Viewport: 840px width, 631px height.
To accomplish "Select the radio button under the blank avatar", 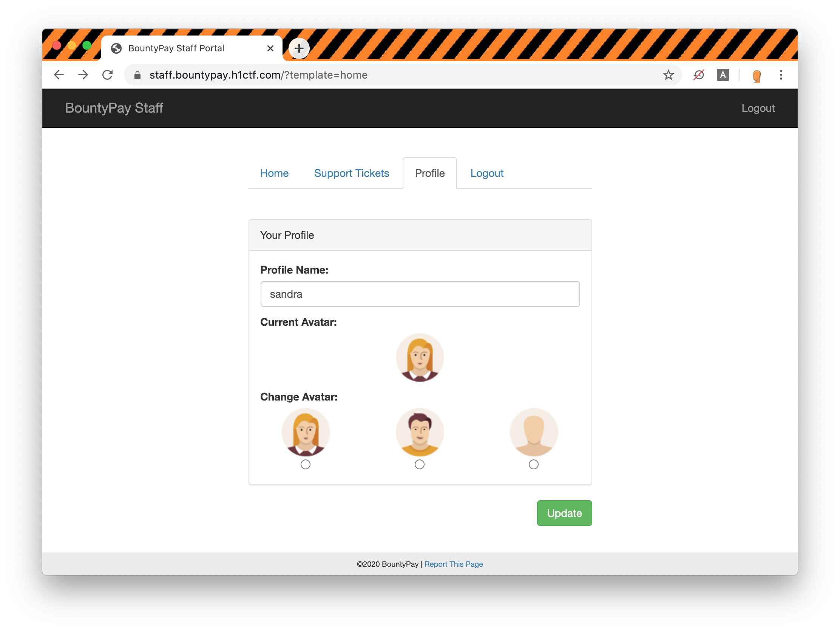I will (533, 464).
